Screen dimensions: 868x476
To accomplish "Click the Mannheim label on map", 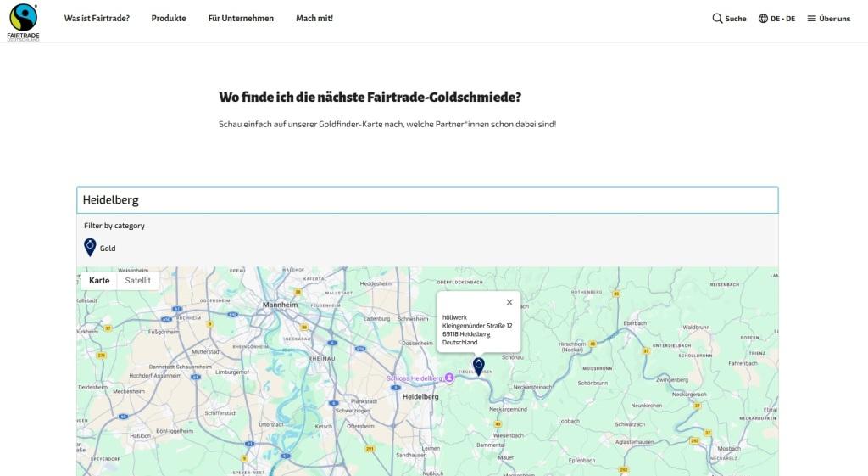I will (280, 305).
